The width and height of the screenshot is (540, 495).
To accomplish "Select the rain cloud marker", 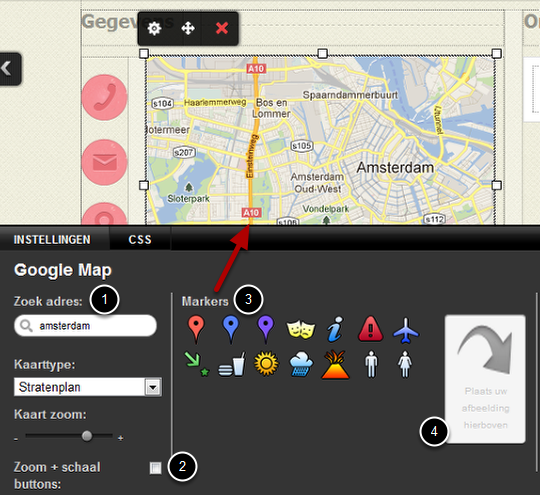I will 301,364.
